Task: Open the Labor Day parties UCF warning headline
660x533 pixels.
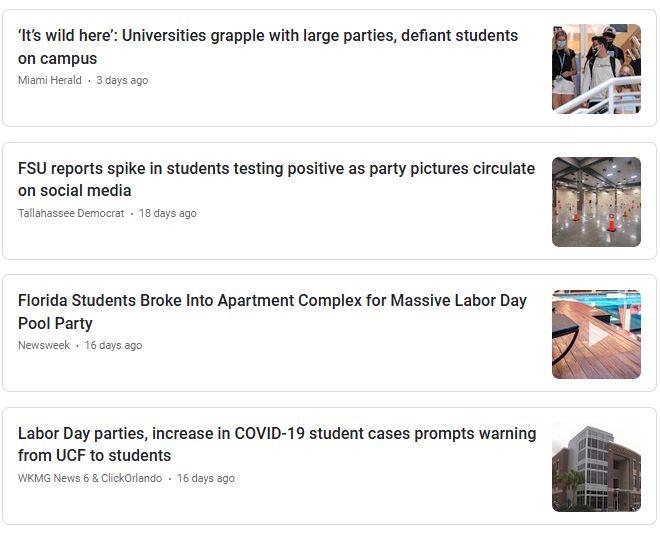Action: [x=277, y=444]
